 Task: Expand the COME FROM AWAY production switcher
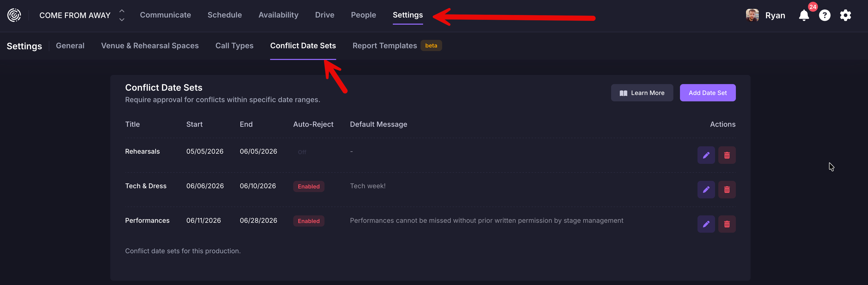coord(122,15)
